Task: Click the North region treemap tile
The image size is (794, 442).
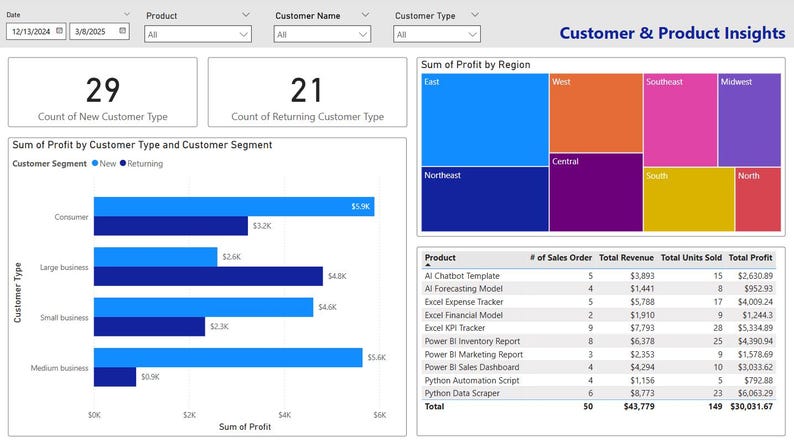Action: pyautogui.click(x=758, y=199)
